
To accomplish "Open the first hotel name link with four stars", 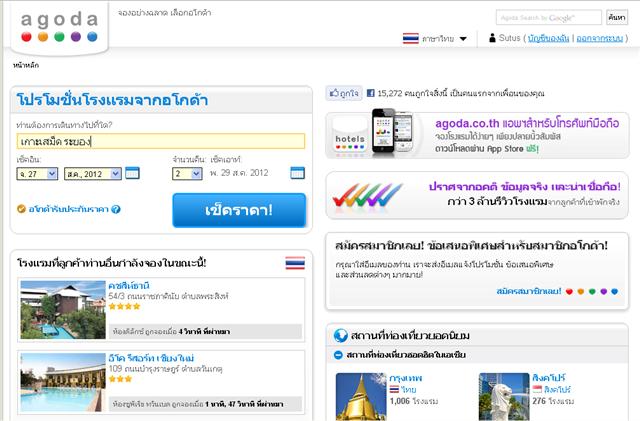I will coord(129,285).
